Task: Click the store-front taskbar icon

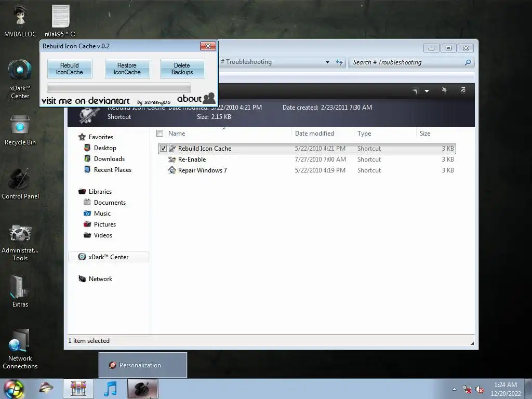Action: pyautogui.click(x=78, y=389)
